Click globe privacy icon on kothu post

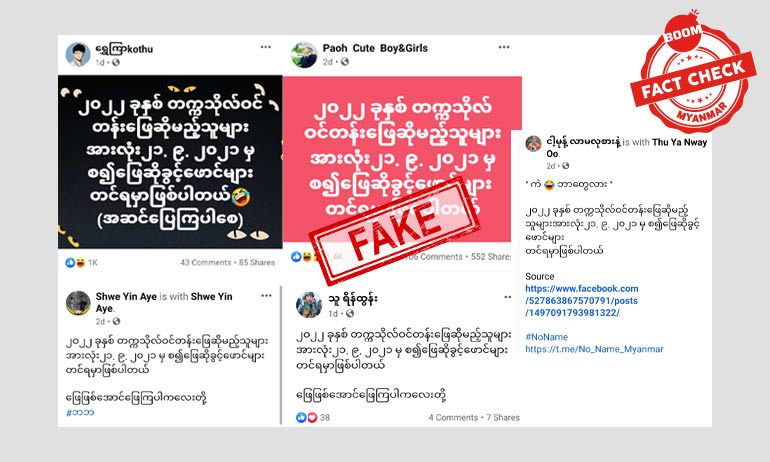point(116,62)
